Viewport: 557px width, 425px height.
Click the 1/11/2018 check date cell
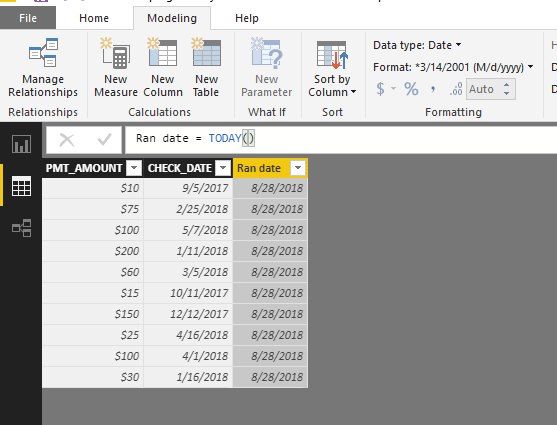(x=188, y=251)
